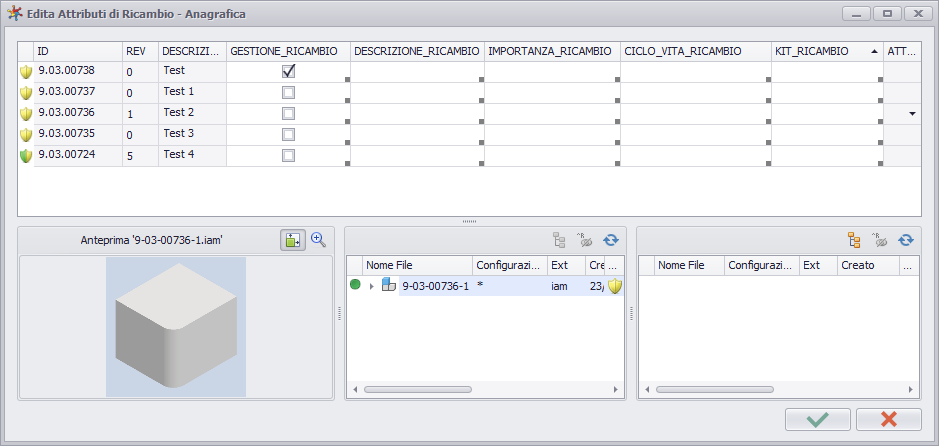Image resolution: width=939 pixels, height=446 pixels.
Task: Click the assembly file icon of 9-03-00736-1
Action: (389, 285)
